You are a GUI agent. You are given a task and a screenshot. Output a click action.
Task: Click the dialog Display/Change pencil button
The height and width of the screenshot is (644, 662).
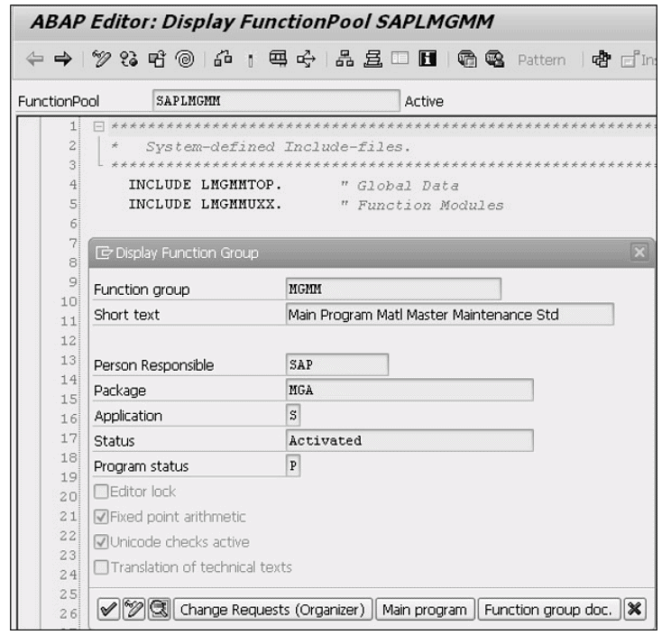(133, 610)
